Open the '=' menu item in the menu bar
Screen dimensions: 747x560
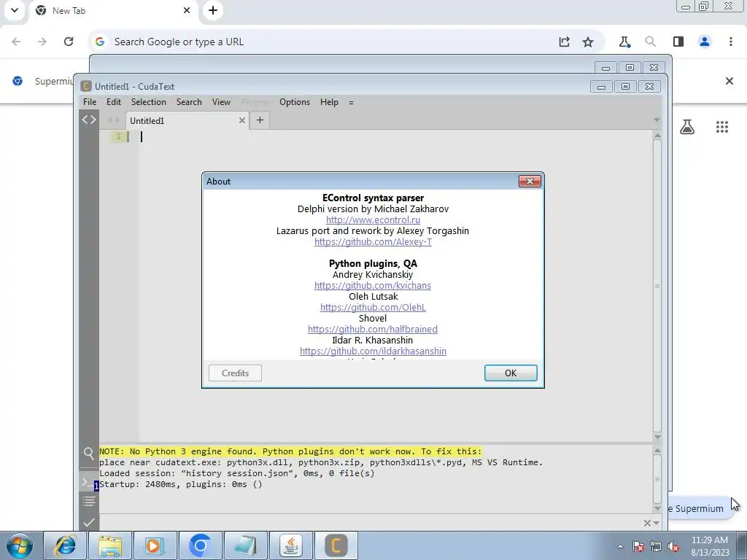tap(351, 102)
